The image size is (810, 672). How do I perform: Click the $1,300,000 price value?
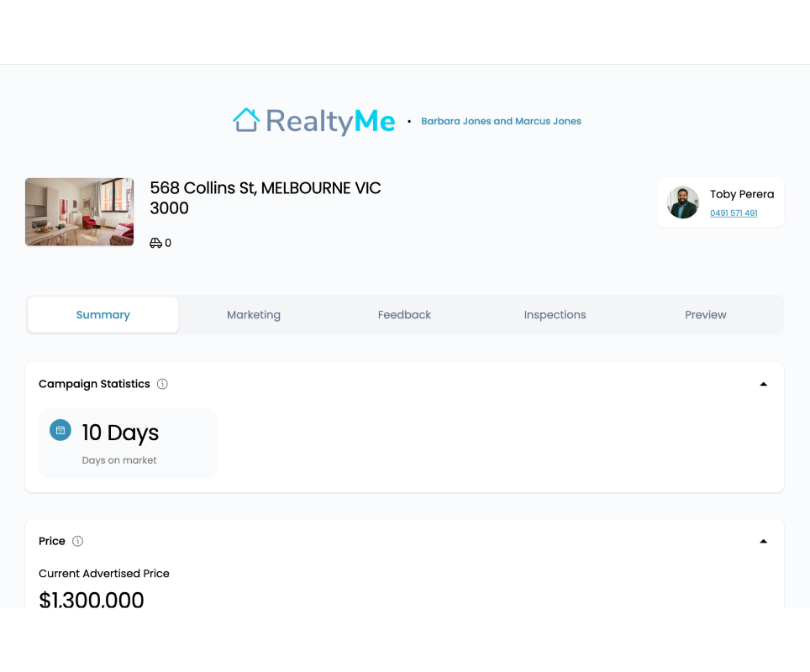point(92,599)
